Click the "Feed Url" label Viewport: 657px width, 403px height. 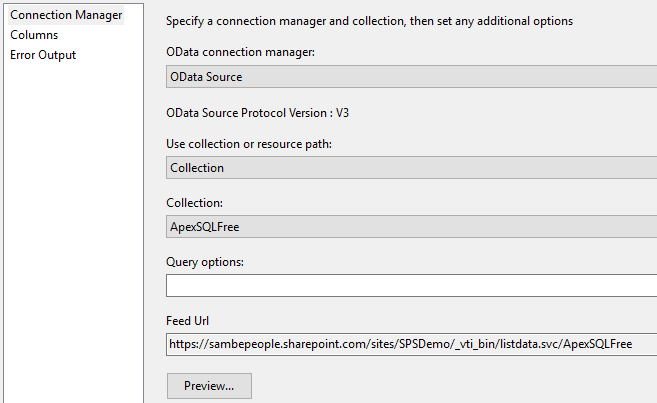188,321
